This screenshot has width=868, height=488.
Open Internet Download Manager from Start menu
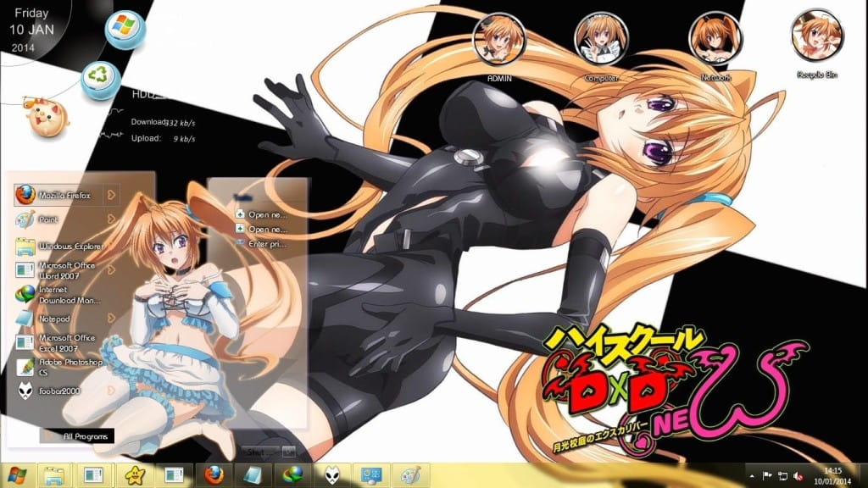[59, 295]
